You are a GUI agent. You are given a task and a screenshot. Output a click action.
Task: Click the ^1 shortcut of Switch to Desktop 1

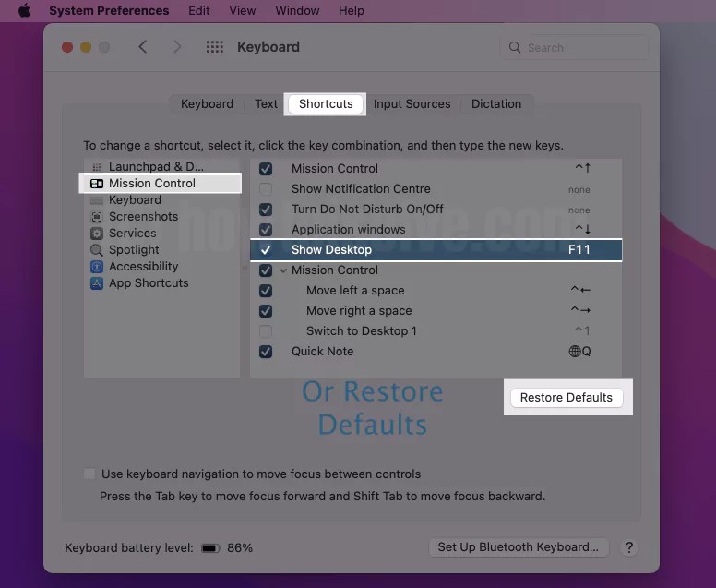(x=582, y=330)
